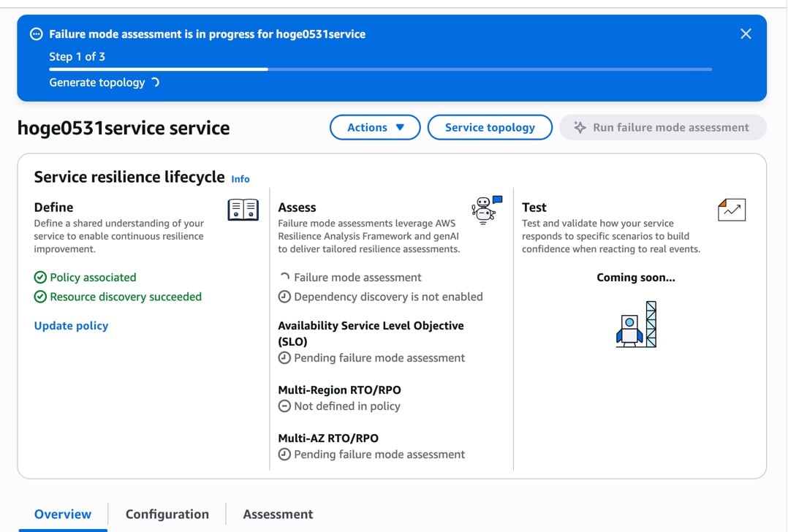Viewport: 788px width, 532px height.
Task: Open the Update policy link
Action: coord(71,325)
